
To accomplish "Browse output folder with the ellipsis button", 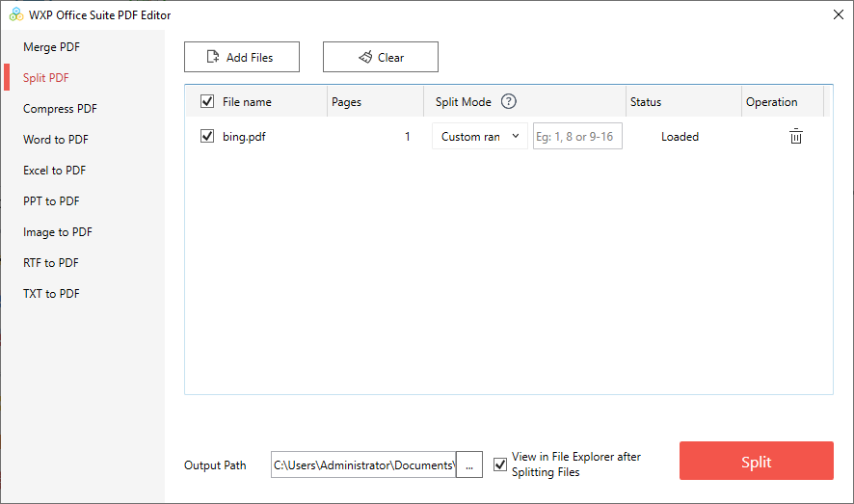I will click(x=469, y=464).
